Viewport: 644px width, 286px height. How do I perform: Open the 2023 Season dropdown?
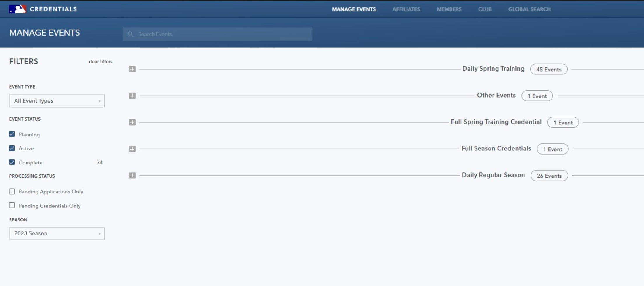(x=57, y=233)
